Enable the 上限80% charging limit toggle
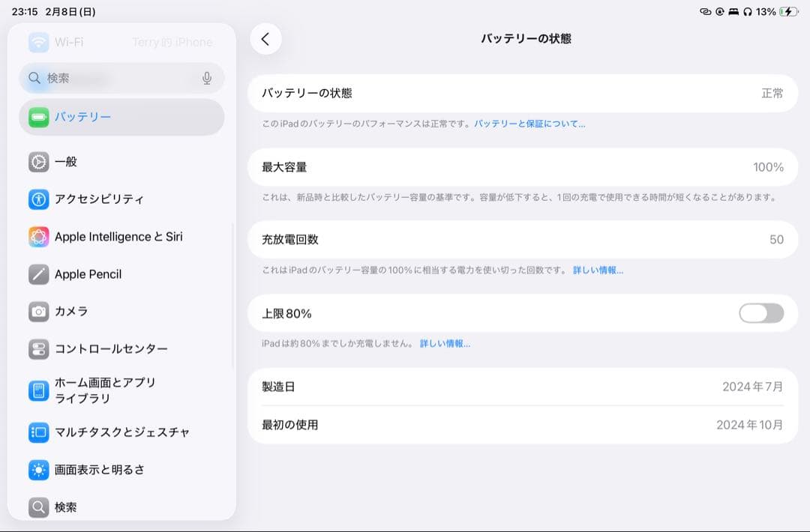 [x=760, y=313]
